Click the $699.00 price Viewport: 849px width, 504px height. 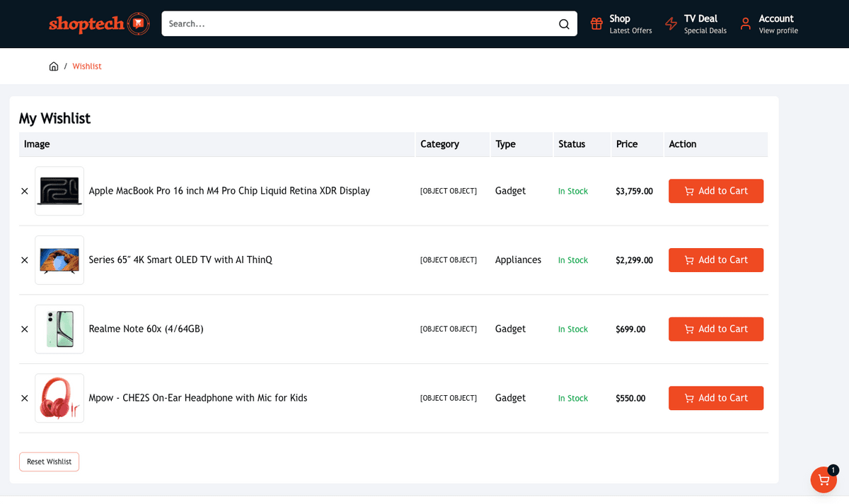pos(630,329)
